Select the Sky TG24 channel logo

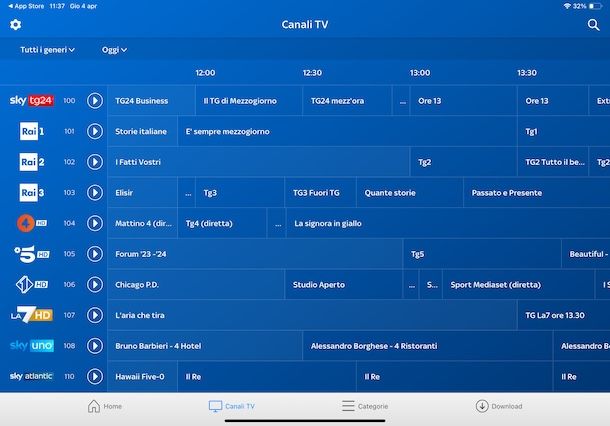pyautogui.click(x=32, y=101)
